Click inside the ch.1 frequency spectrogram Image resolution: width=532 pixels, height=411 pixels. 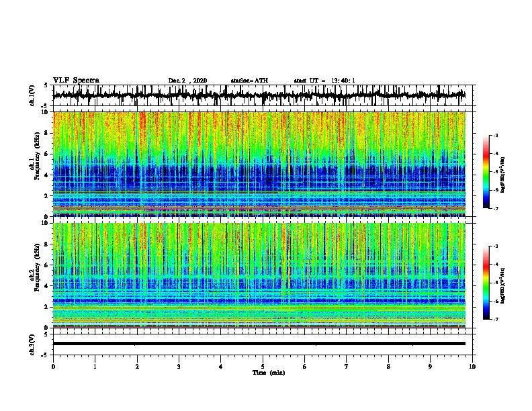[259, 164]
